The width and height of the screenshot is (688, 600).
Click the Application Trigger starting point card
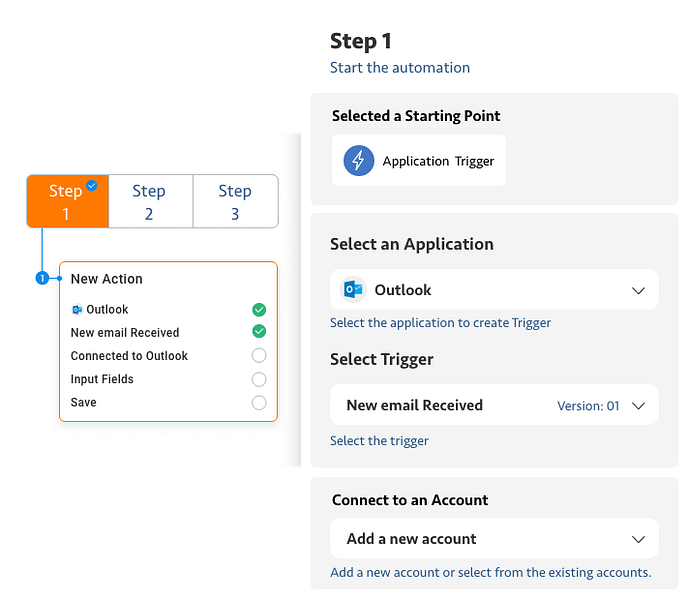[x=419, y=161]
